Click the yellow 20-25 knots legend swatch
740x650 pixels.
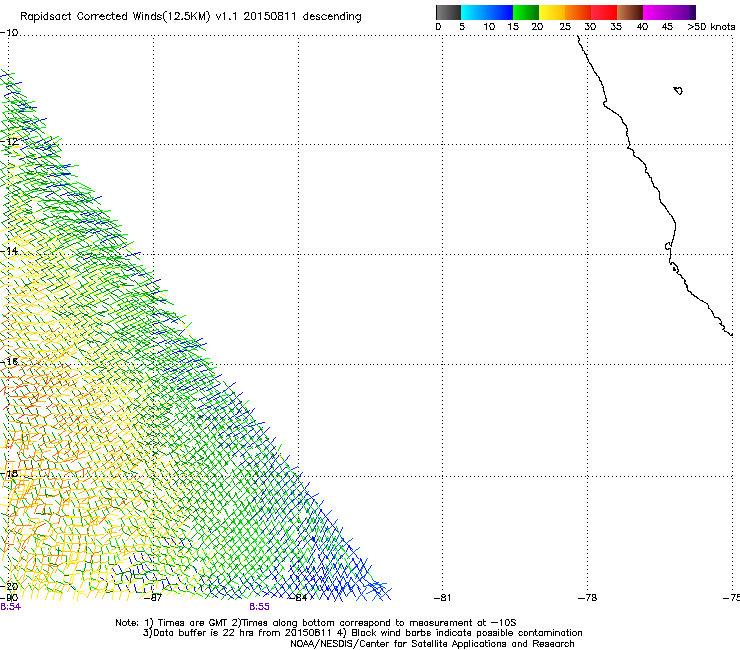click(552, 12)
